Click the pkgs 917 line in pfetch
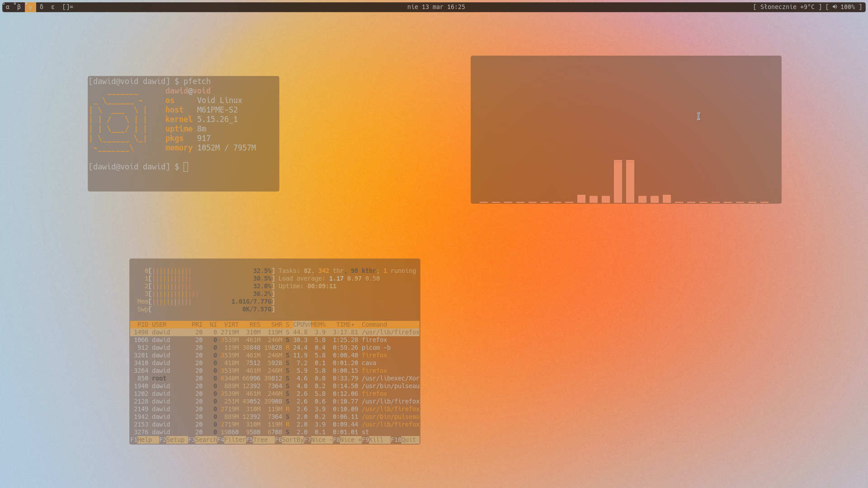Screen dimensions: 868x488 click(188, 138)
